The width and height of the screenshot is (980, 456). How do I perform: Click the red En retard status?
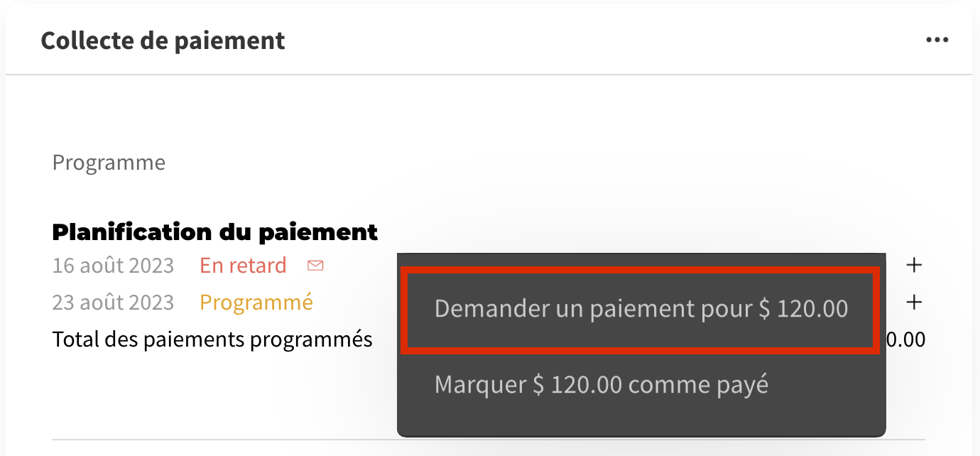coord(243,266)
